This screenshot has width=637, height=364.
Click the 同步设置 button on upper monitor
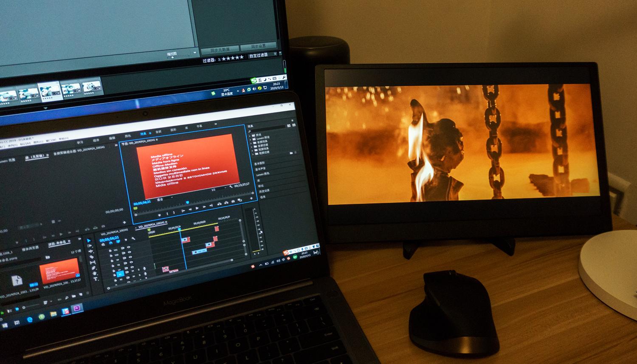click(258, 46)
